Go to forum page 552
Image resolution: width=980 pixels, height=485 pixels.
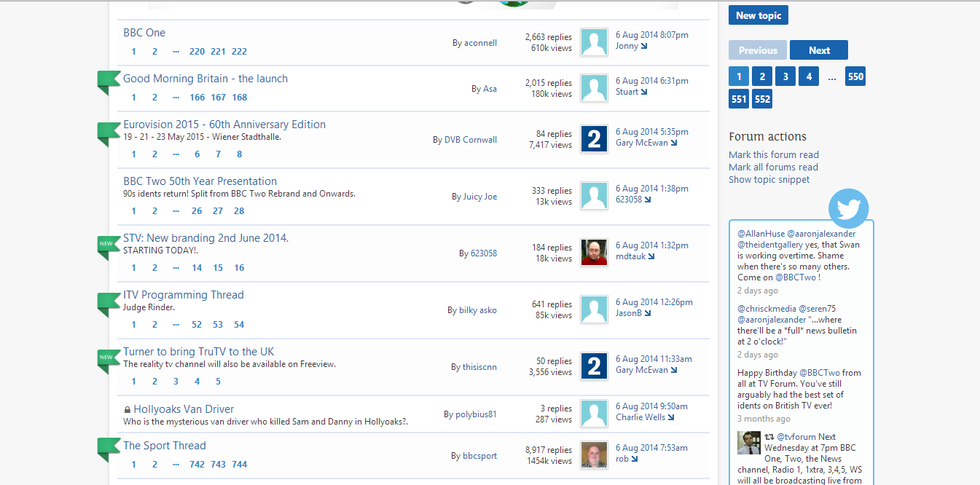[x=762, y=99]
